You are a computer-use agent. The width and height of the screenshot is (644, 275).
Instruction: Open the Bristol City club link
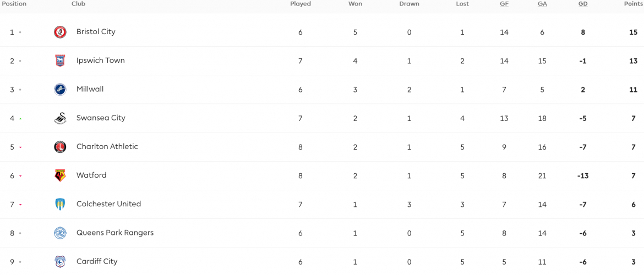96,31
